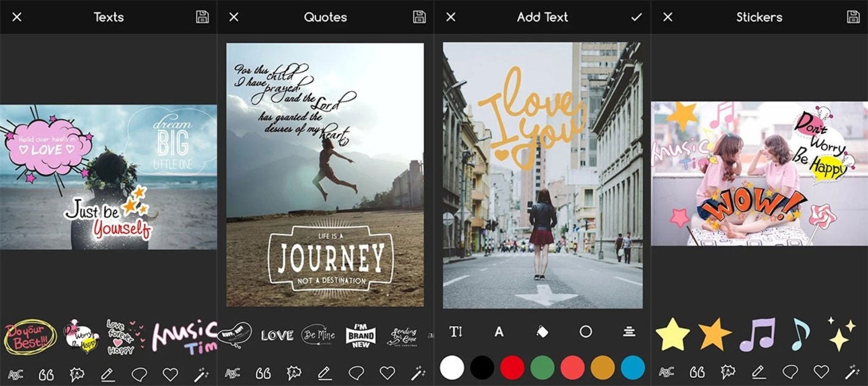868x386 pixels.
Task: Select the font picker A icon
Action: coord(499,331)
